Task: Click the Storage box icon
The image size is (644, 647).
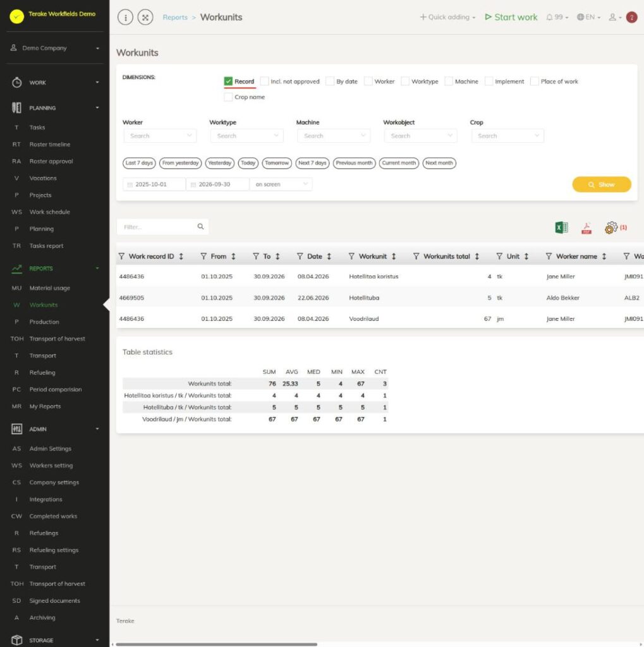Action: (16, 640)
